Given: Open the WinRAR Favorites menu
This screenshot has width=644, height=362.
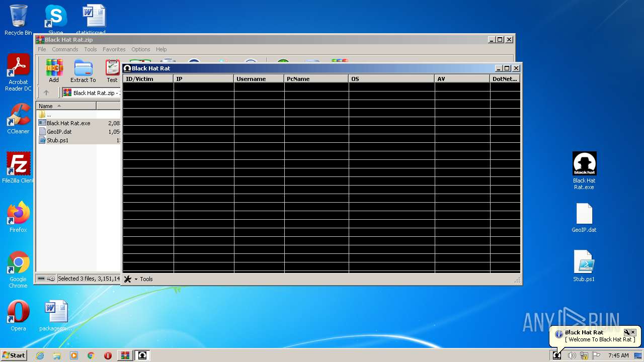Looking at the screenshot, I should click(x=114, y=49).
